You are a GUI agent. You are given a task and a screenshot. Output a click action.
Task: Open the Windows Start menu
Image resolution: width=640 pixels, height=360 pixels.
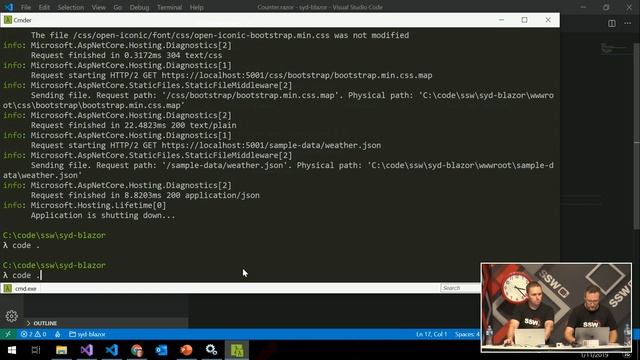[12, 350]
